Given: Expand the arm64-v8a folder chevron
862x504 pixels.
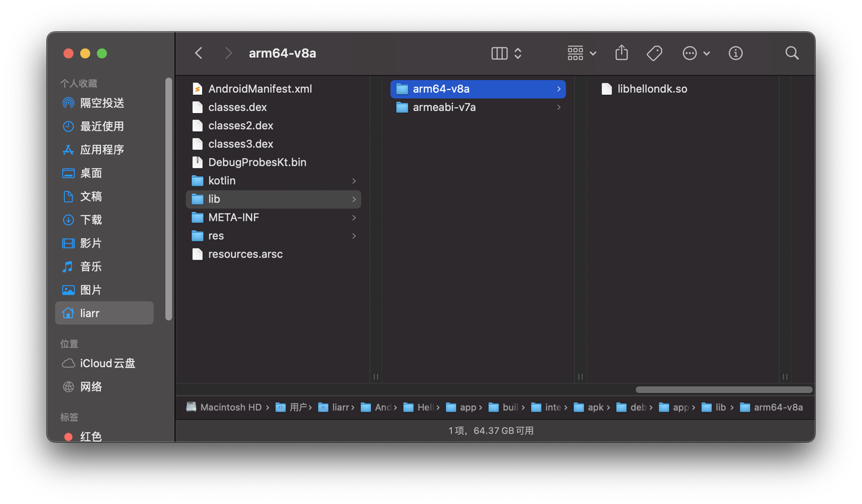Looking at the screenshot, I should click(x=559, y=89).
